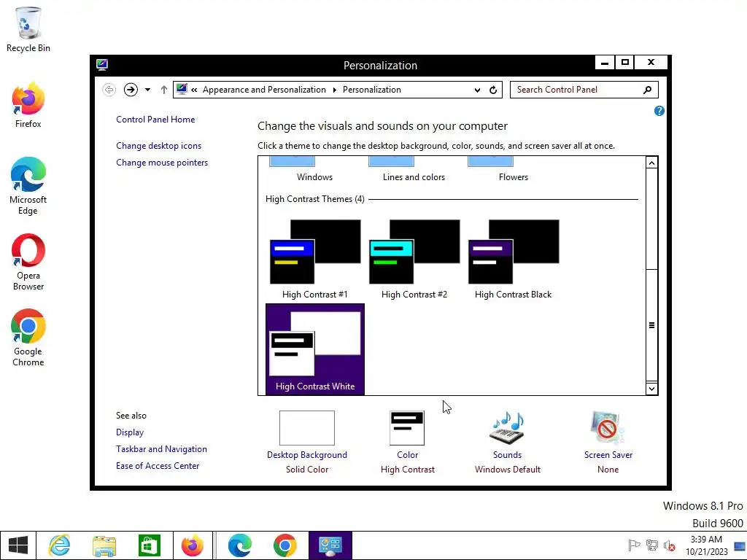This screenshot has height=560, width=747.
Task: Open Firefox from the desktop shortcut
Action: coord(28,105)
